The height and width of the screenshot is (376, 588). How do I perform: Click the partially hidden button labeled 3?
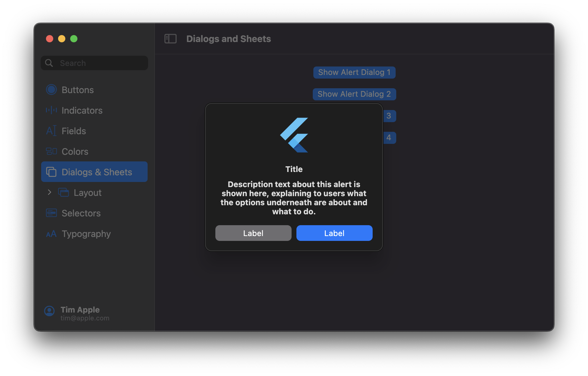coord(389,116)
